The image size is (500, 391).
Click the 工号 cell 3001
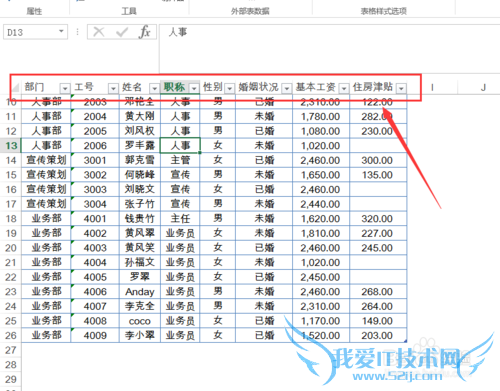(x=95, y=160)
